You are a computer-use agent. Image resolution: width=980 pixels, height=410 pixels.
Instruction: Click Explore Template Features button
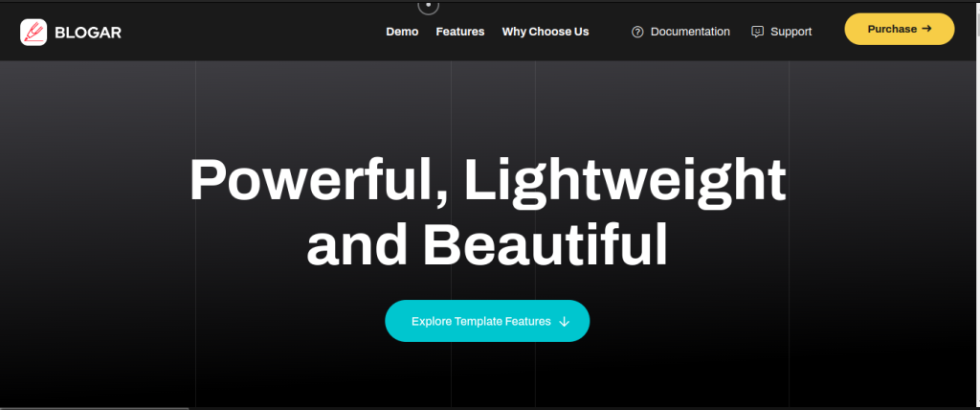pyautogui.click(x=486, y=321)
